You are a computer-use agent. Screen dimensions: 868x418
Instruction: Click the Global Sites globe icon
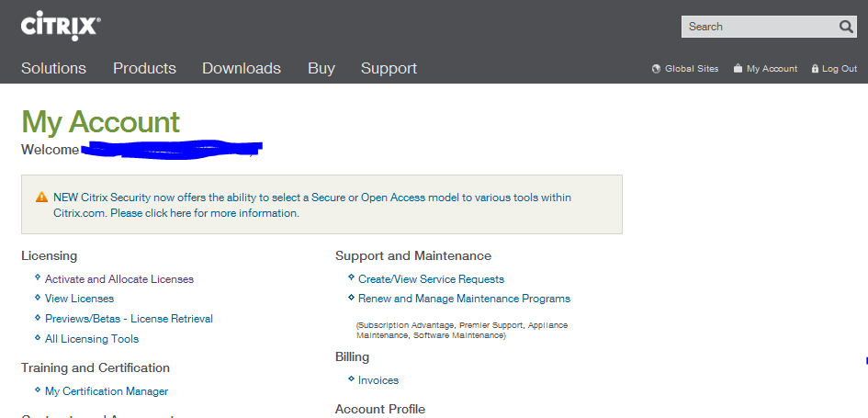pos(656,69)
